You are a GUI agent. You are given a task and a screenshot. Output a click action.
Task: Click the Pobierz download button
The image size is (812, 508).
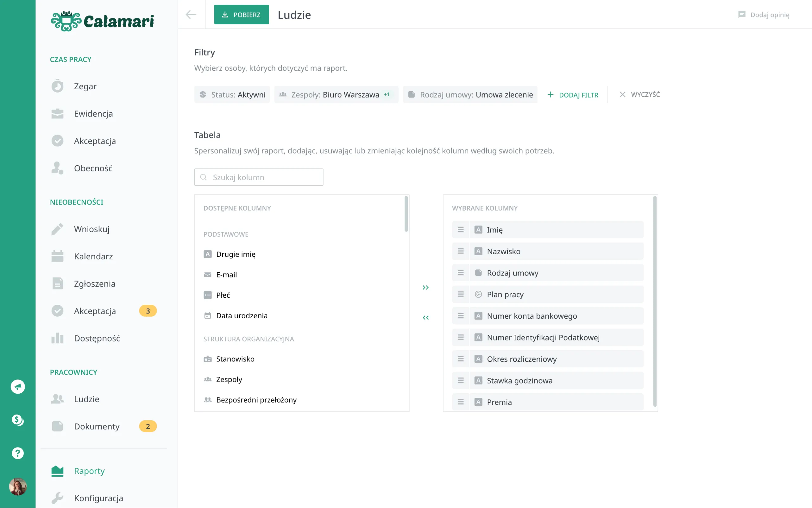242,15
